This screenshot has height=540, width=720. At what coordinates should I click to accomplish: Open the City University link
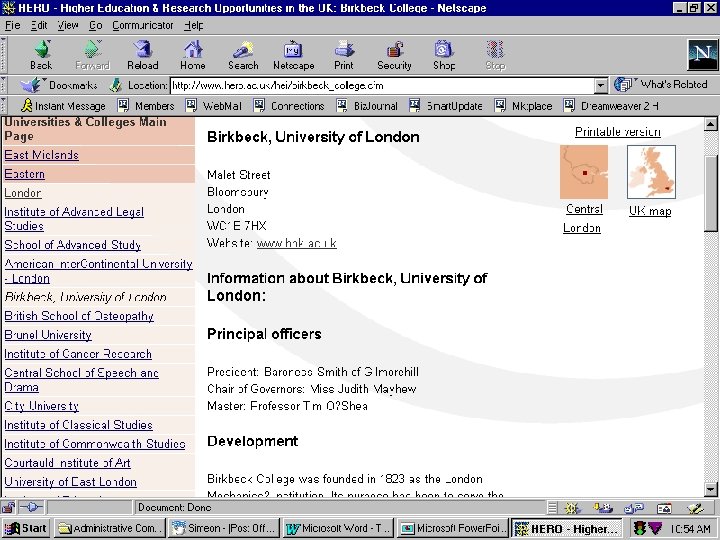(42, 406)
